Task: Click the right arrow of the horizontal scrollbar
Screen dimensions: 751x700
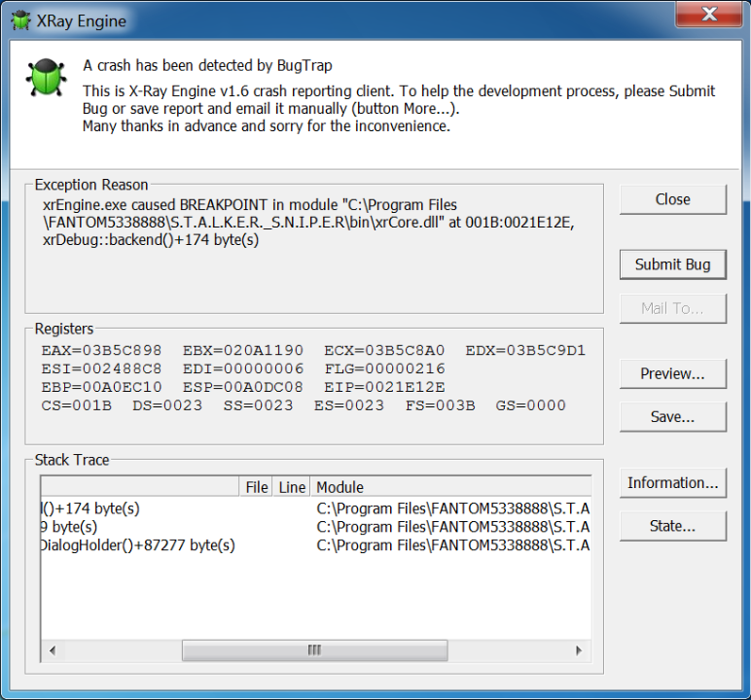Action: tap(579, 650)
